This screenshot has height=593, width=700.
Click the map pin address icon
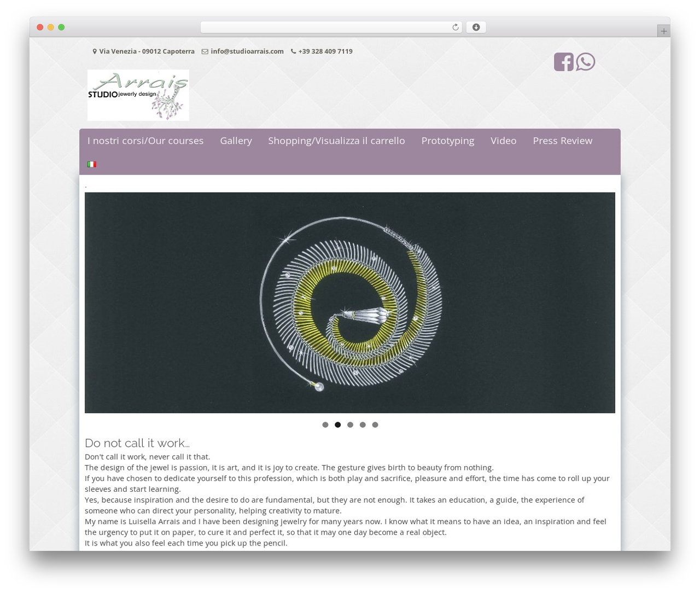[x=95, y=51]
